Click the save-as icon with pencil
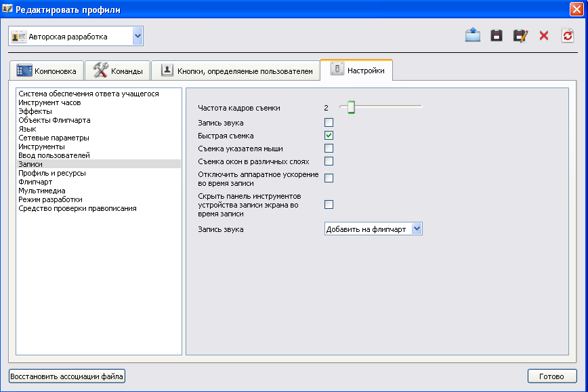The image size is (588, 392). point(520,36)
